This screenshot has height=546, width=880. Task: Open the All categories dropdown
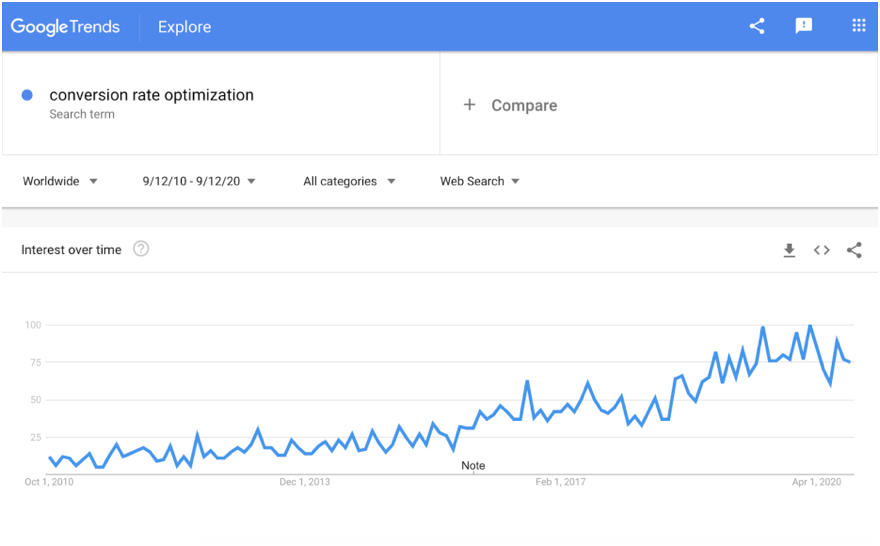point(349,181)
